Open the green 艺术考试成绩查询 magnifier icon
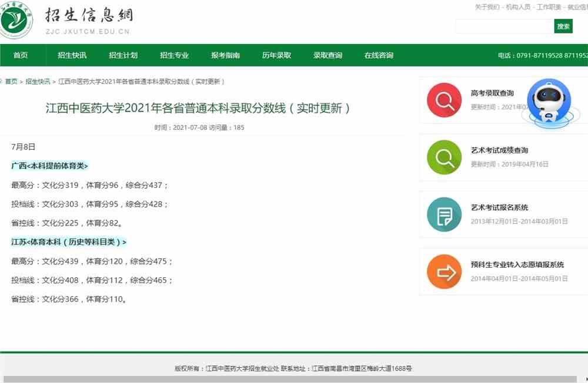Screen dimensions: 588x383 click(x=444, y=157)
